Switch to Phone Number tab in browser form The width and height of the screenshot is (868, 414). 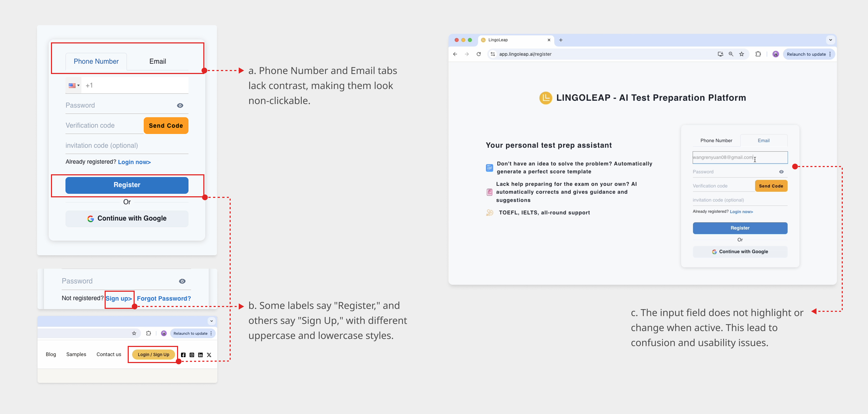click(716, 141)
